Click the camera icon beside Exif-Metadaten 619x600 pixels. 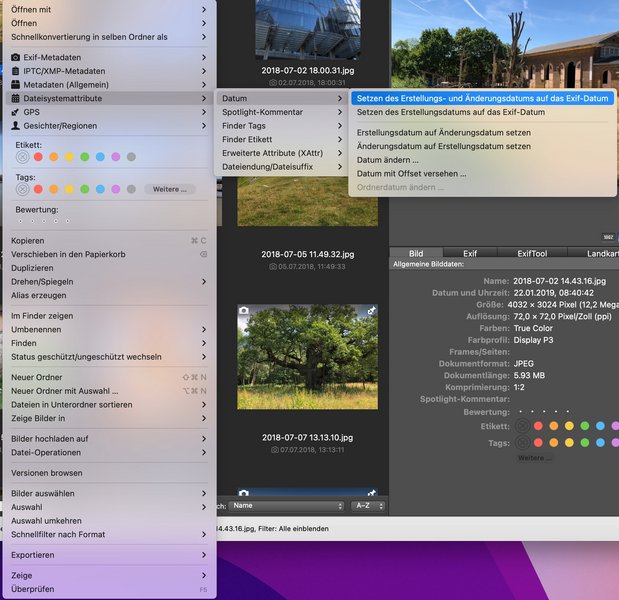click(15, 58)
